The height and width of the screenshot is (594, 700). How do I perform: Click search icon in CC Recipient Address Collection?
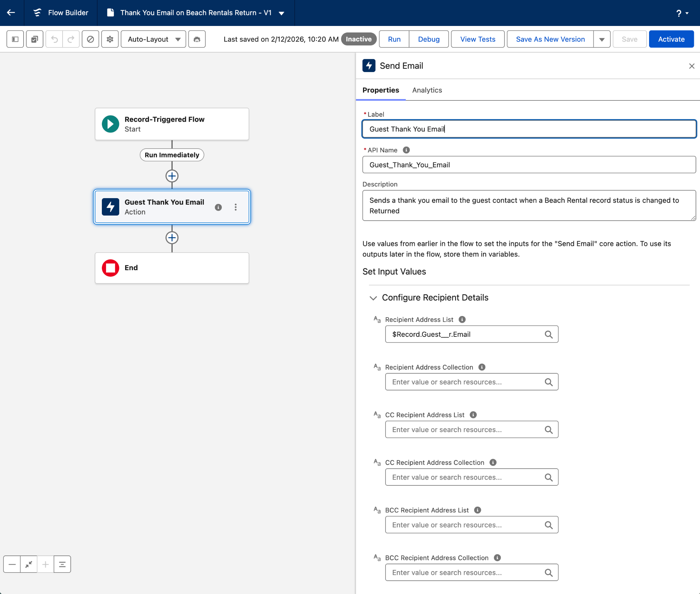tap(549, 477)
